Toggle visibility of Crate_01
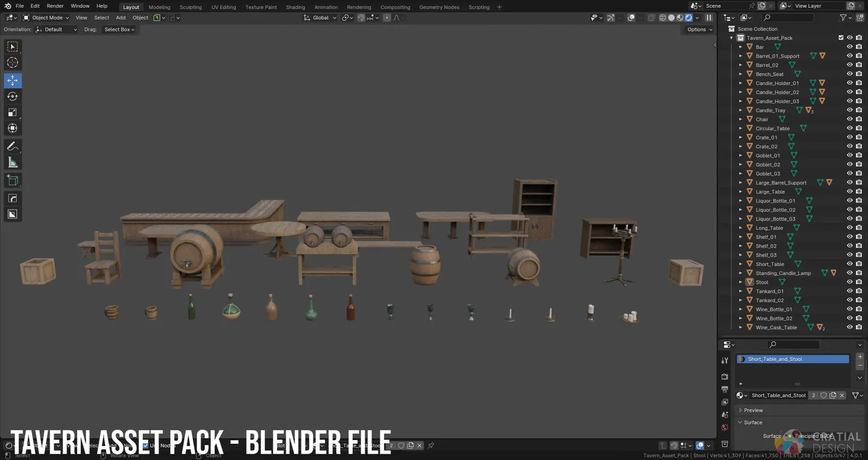Screen dimensions: 868x460 (849, 137)
